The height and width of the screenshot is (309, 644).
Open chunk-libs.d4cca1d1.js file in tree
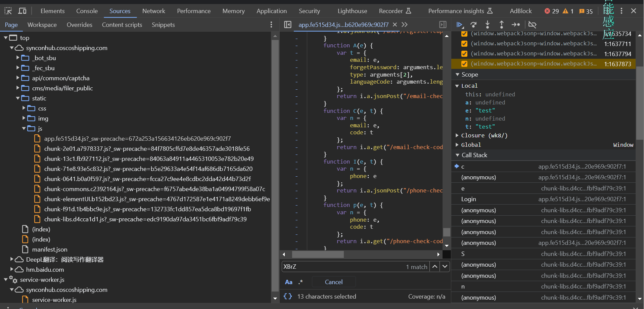pos(145,219)
